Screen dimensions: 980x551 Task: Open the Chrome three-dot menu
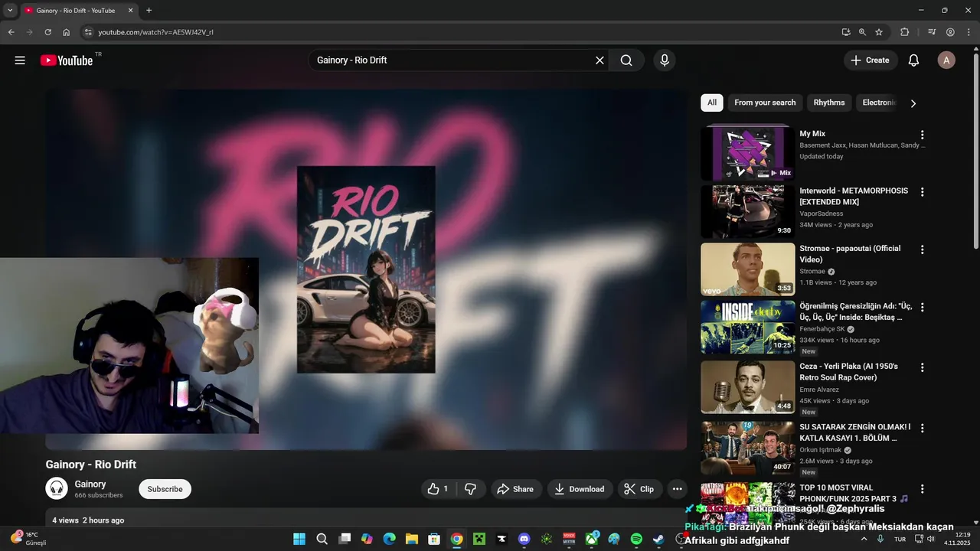tap(968, 32)
